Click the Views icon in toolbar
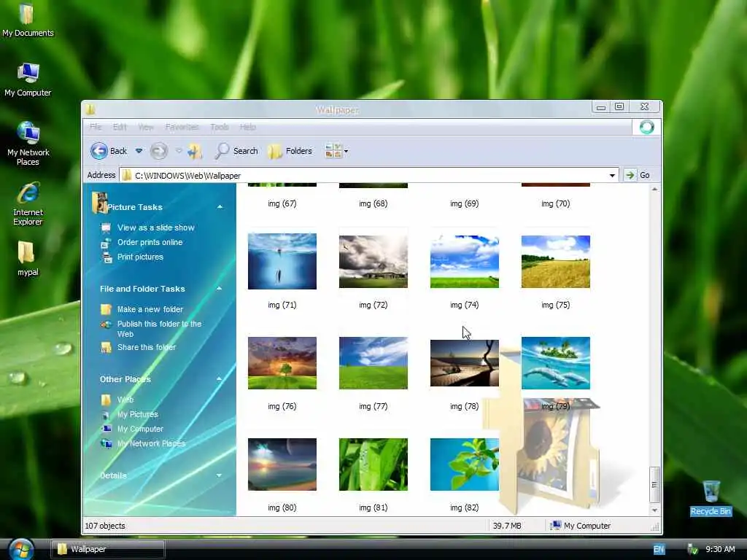 pyautogui.click(x=333, y=151)
